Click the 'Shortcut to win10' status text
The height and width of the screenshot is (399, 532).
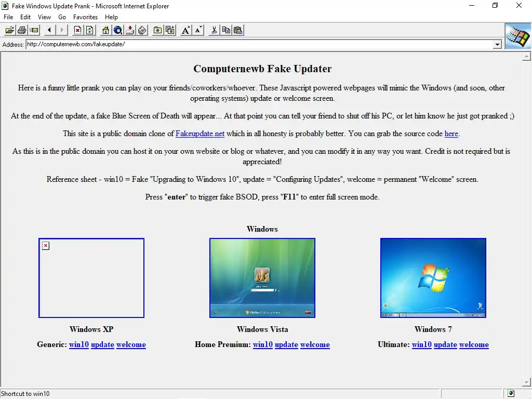[x=25, y=394]
